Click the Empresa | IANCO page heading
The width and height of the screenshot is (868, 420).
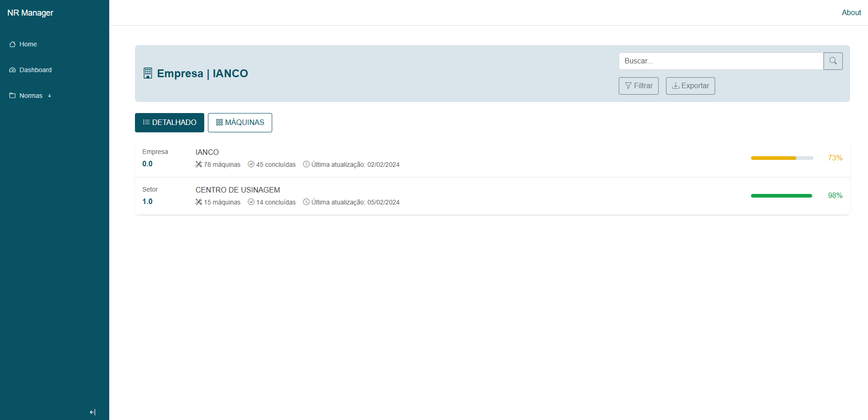pos(202,74)
